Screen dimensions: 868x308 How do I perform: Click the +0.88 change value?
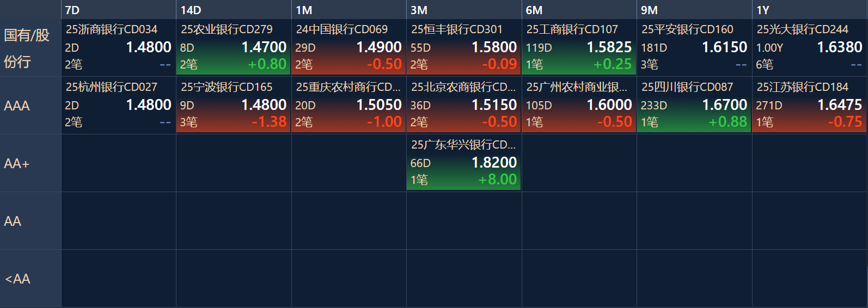click(x=728, y=122)
